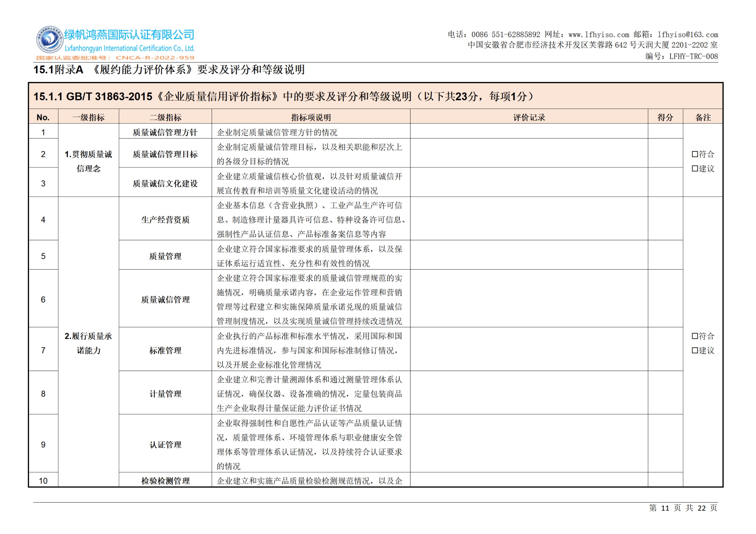
Task: Check 建议 box for 贯彻质量诚信理念 section
Action: click(x=695, y=168)
